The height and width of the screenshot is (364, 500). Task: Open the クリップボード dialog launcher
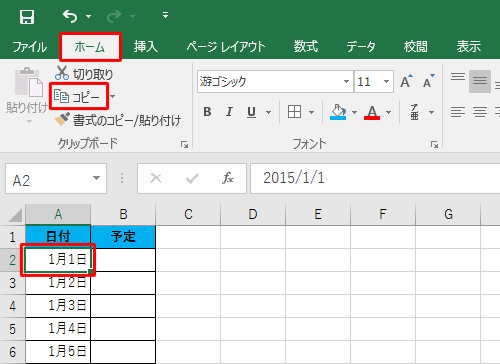point(184,144)
